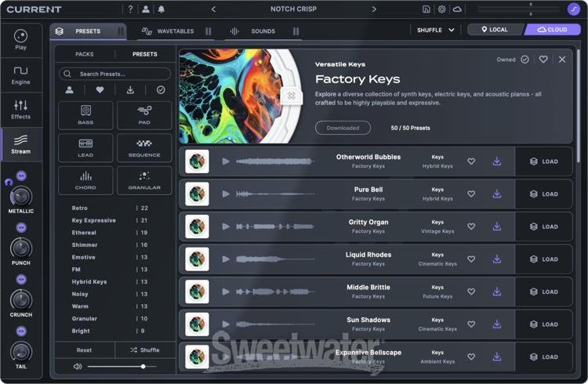Image resolution: width=588 pixels, height=384 pixels.
Task: Open the Effects page in the sidebar
Action: [20, 109]
